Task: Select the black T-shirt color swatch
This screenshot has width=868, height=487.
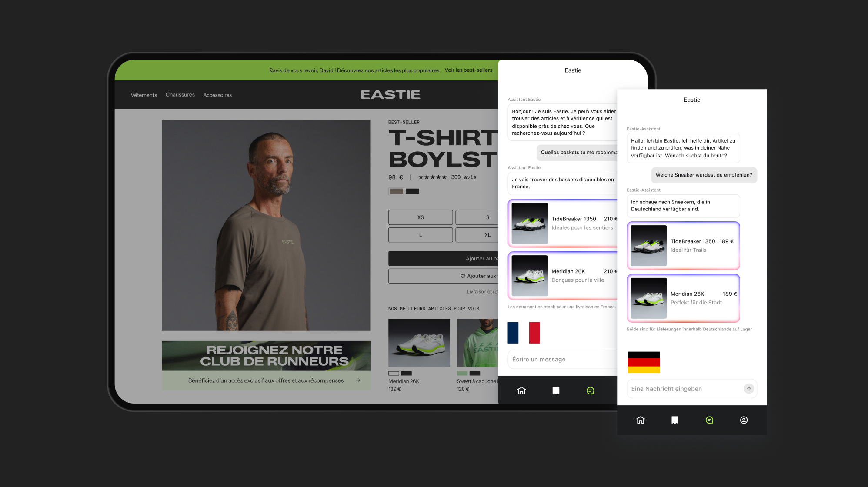Action: [412, 191]
